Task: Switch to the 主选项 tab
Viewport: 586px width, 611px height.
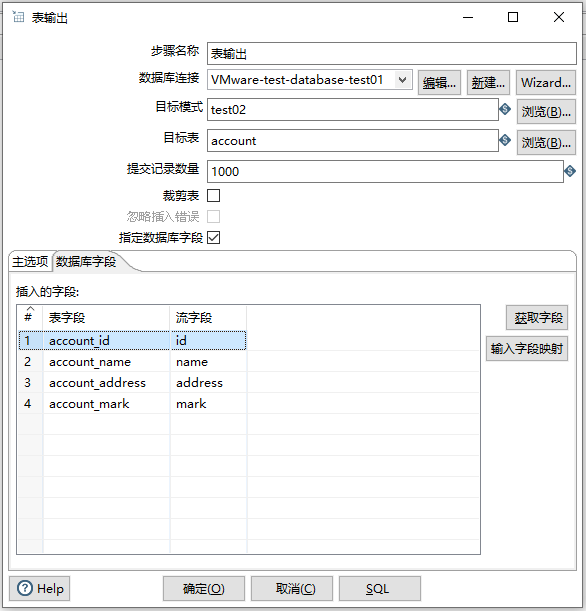Action: (30, 261)
